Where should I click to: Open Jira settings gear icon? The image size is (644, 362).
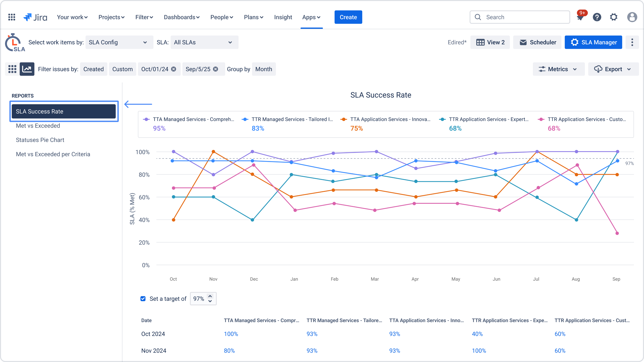click(613, 17)
